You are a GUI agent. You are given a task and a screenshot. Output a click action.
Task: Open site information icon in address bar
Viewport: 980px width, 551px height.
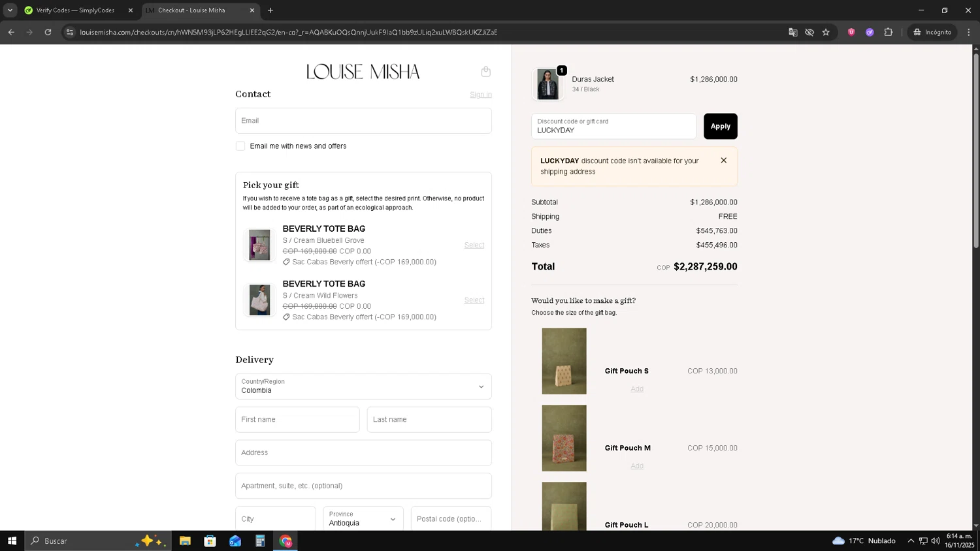point(70,32)
